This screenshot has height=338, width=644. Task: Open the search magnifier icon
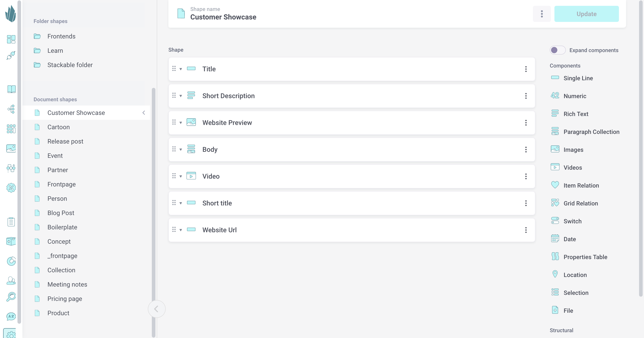pos(11,297)
